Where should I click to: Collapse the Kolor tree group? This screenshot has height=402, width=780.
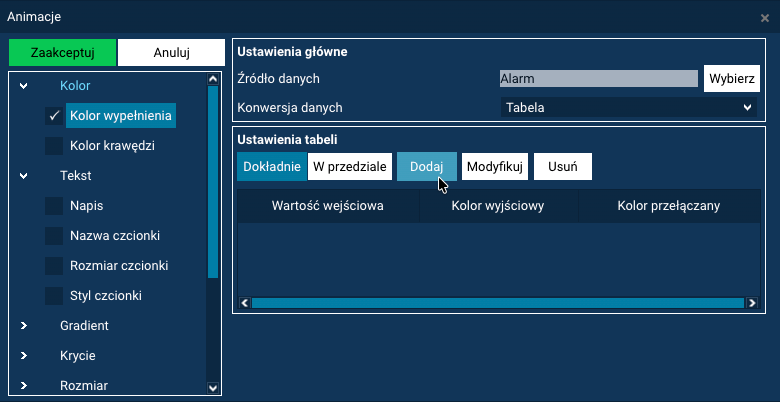point(24,86)
